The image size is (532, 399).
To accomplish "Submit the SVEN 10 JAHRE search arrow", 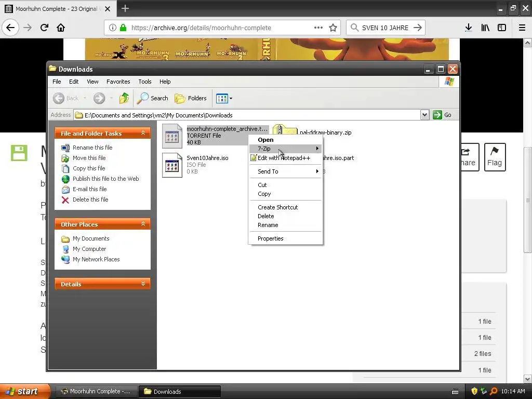I will (x=418, y=28).
